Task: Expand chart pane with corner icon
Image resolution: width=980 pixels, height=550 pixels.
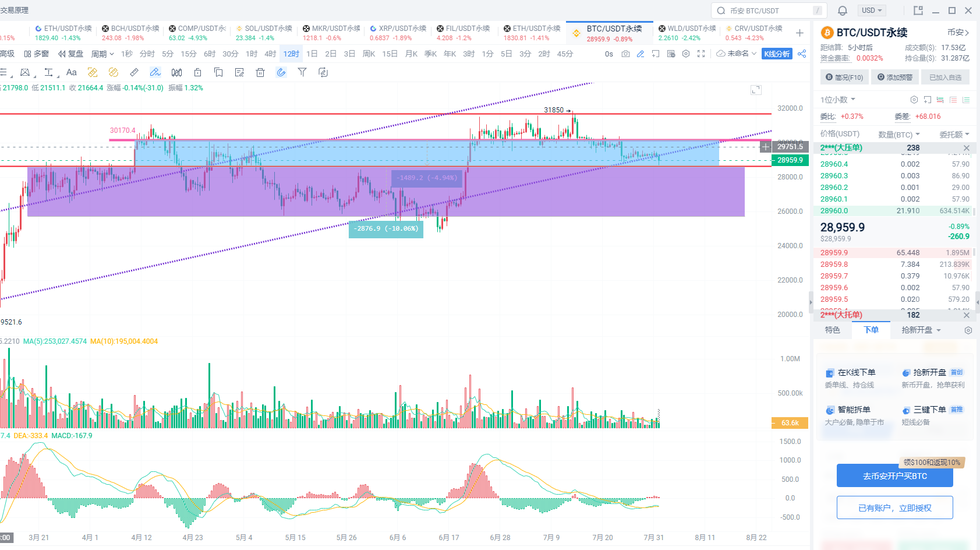Action: click(x=756, y=90)
